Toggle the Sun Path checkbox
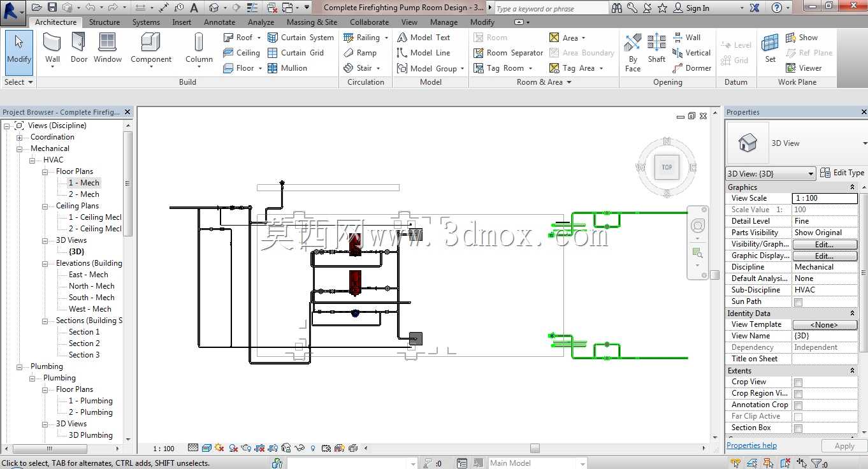 click(798, 302)
